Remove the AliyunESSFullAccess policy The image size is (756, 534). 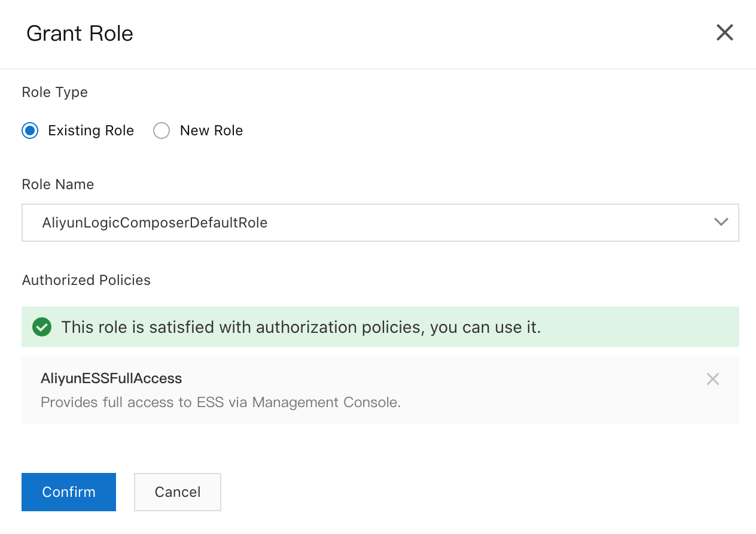click(x=712, y=379)
